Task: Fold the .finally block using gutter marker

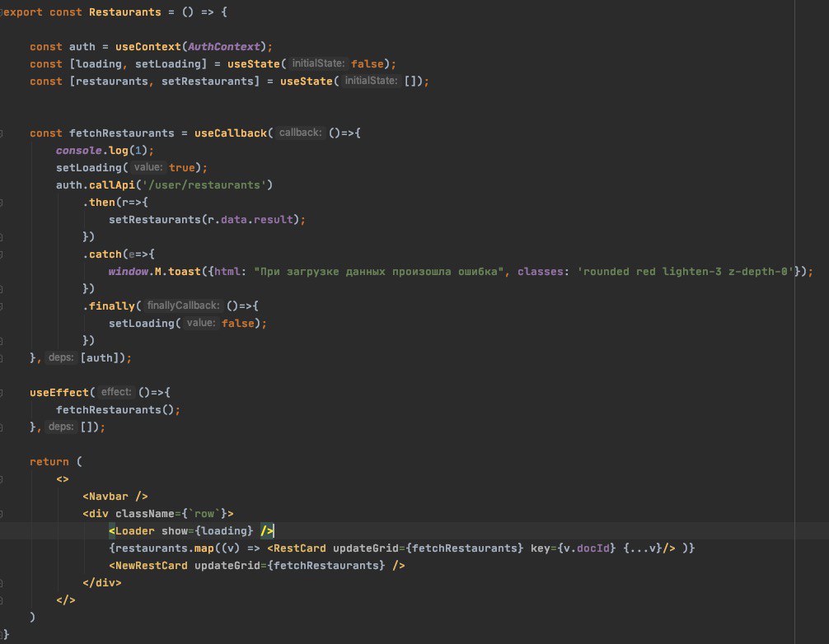Action: 1,306
